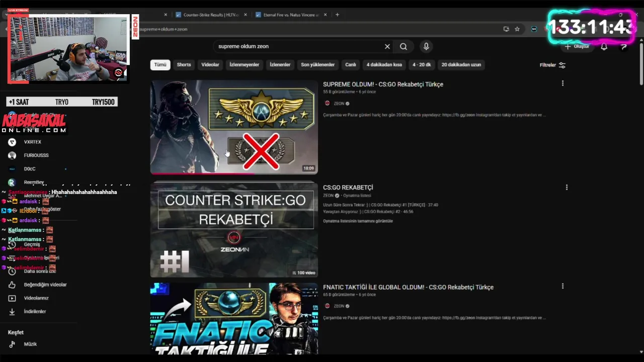Open options menu for SUPREME OLDUM video
The height and width of the screenshot is (362, 644).
click(562, 83)
